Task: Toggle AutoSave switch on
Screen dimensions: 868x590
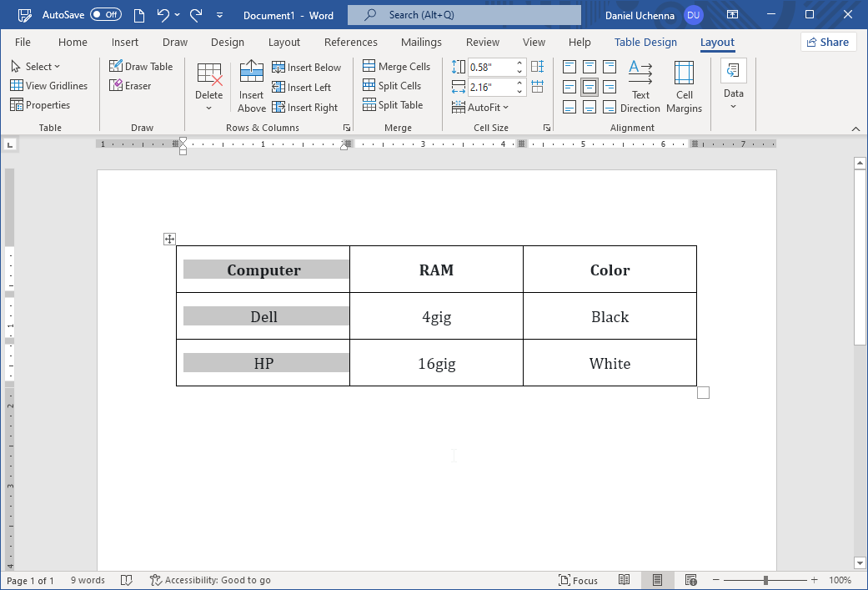Action: click(105, 15)
